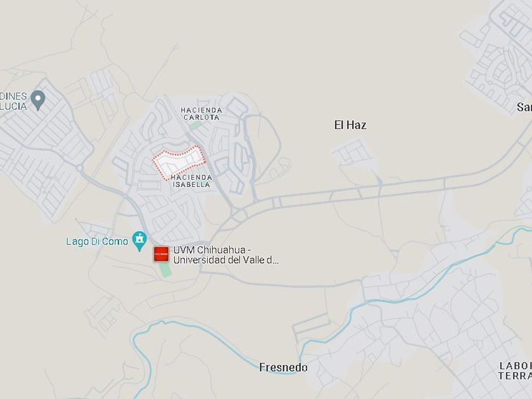Screen dimensions: 532x399
Task: Click the street grid neighborhood in top-right corner
Action: click(502, 56)
